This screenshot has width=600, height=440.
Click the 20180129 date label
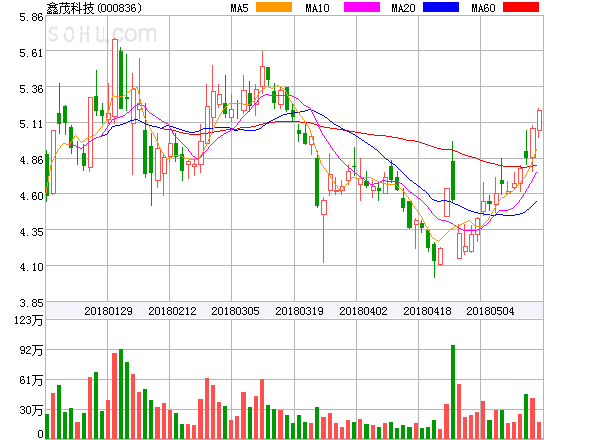[x=108, y=311]
